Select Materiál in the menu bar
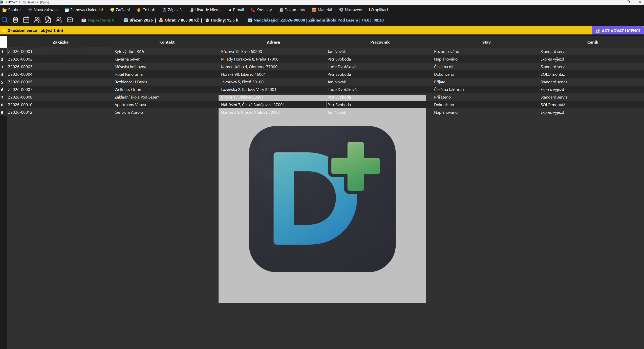The image size is (644, 349). (x=322, y=10)
